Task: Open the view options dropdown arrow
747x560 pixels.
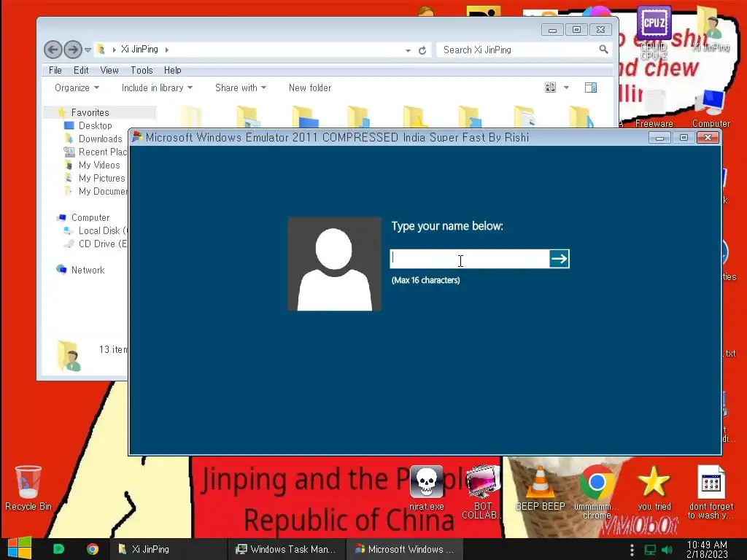Action: pyautogui.click(x=566, y=87)
